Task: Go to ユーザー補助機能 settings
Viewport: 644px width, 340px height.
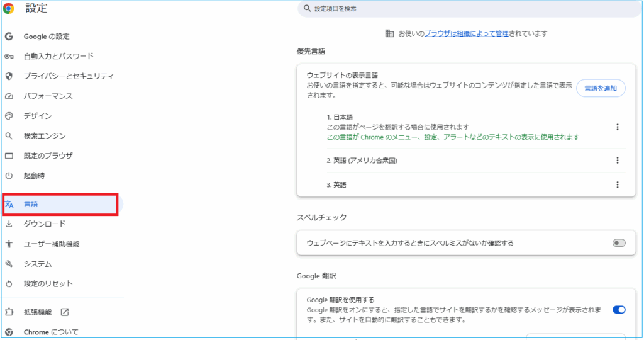Action: tap(52, 244)
